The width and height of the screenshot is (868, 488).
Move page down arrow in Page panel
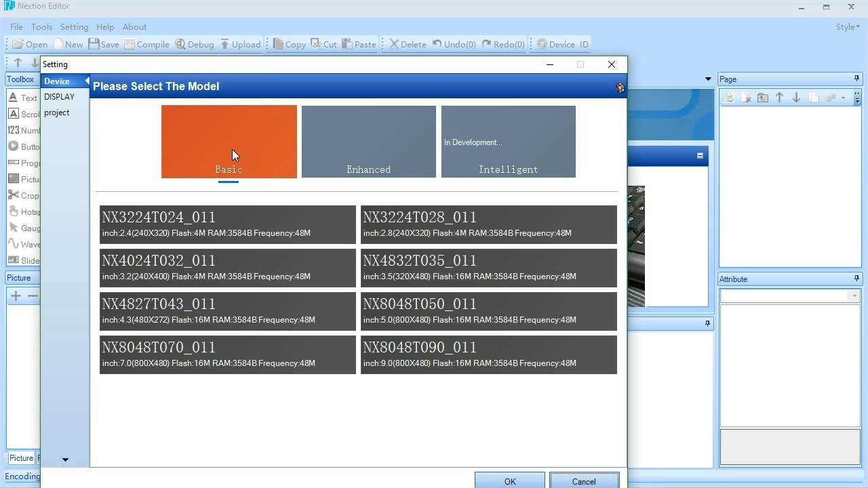tap(797, 98)
